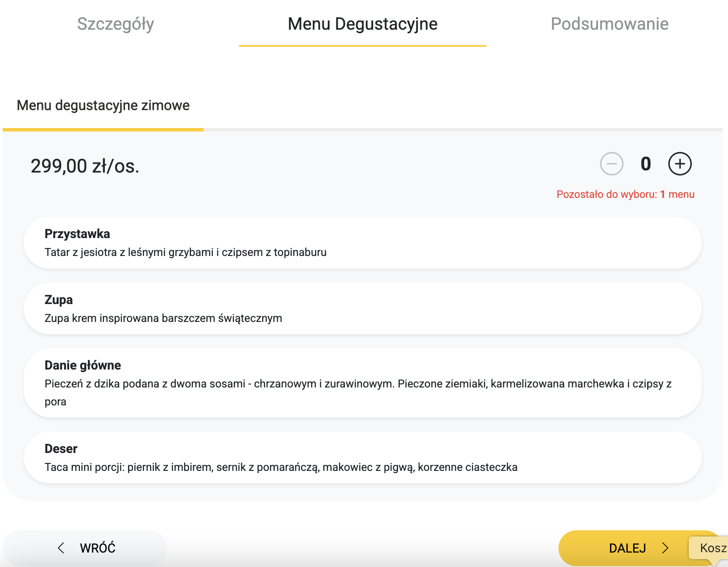728x567 pixels.
Task: Click the right chevron beside DALEJ
Action: [665, 548]
